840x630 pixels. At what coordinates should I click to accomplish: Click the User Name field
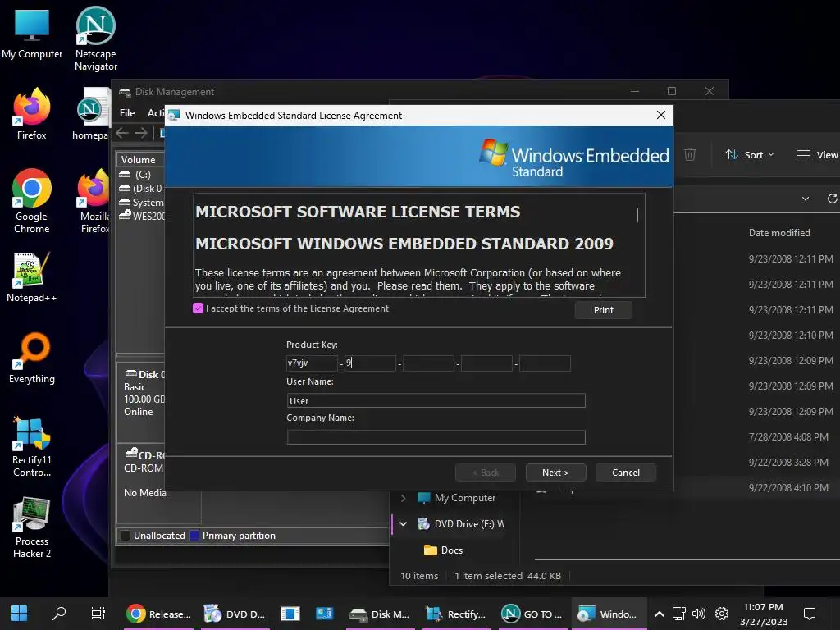pyautogui.click(x=436, y=400)
